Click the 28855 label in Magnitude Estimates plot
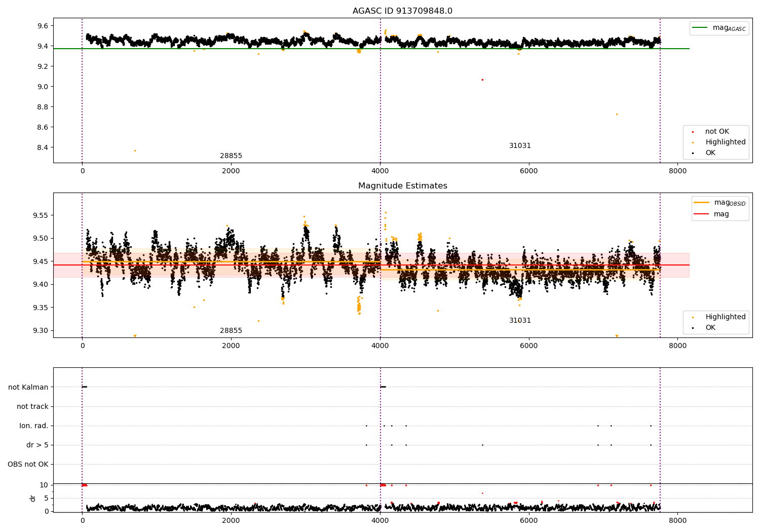Viewport: 760px width, 532px height. (231, 331)
